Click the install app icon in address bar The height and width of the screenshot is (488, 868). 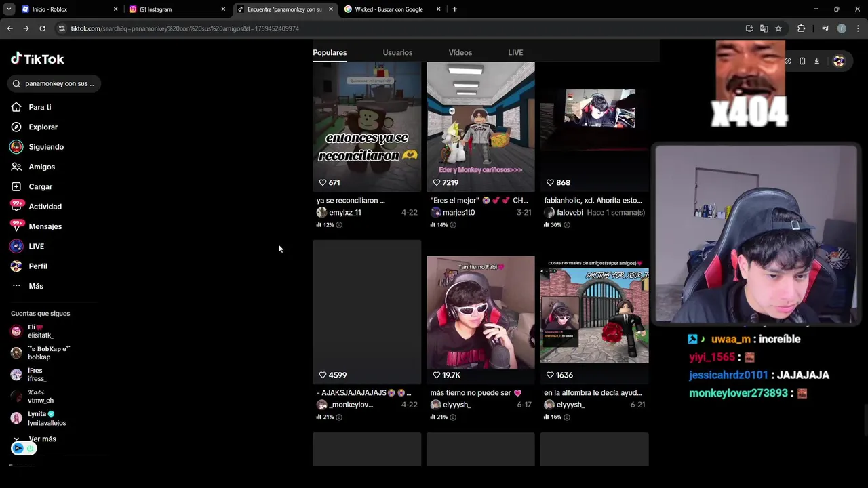[749, 28]
